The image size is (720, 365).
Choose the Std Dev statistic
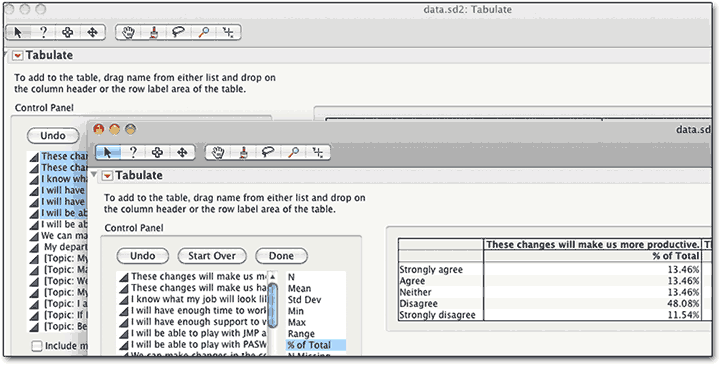point(304,300)
